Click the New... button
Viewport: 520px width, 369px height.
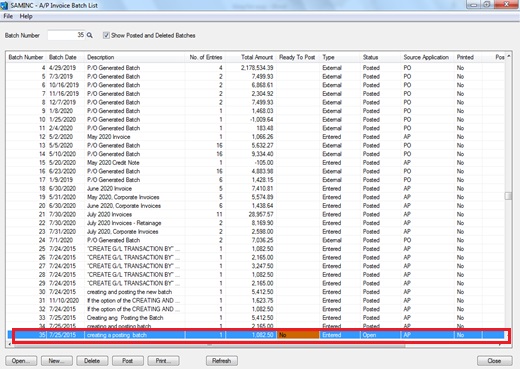click(56, 361)
